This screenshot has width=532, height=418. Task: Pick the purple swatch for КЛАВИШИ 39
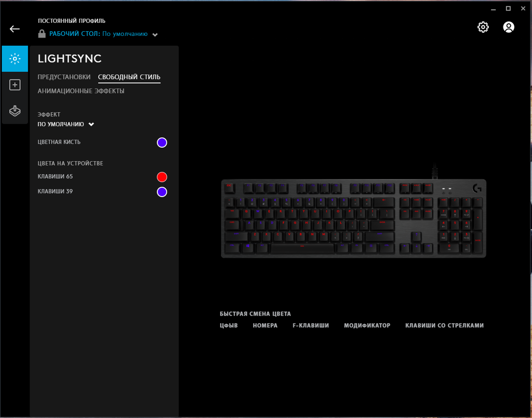[x=162, y=192]
